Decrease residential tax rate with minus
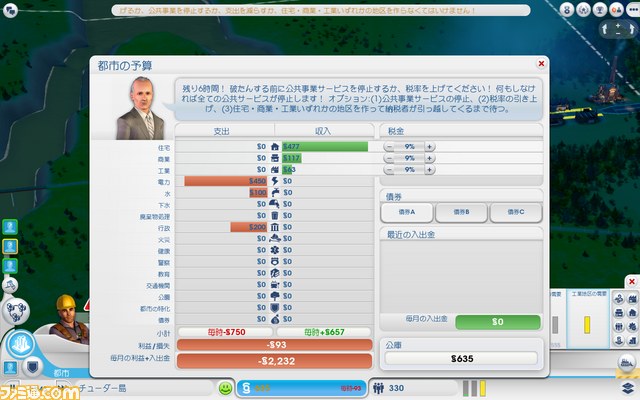The image size is (640, 400). pos(389,147)
